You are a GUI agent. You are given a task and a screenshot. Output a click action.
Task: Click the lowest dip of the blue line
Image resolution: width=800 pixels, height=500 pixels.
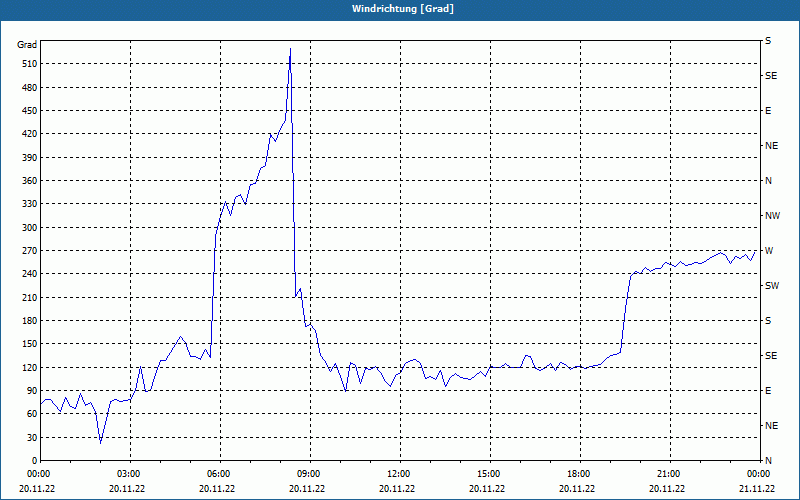tap(101, 443)
